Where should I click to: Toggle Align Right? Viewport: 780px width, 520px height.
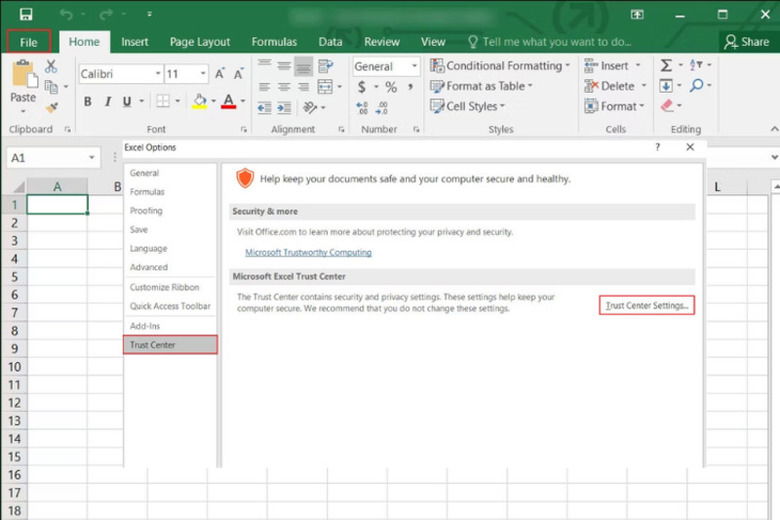(x=303, y=87)
